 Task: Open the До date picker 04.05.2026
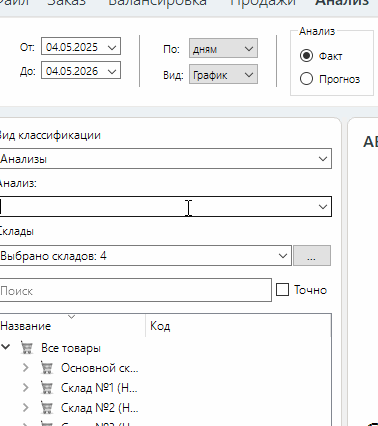pyautogui.click(x=81, y=70)
